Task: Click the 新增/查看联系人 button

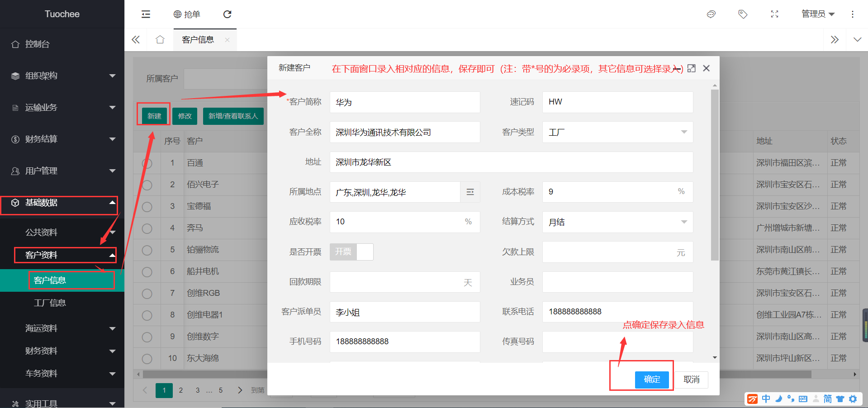Action: (233, 116)
